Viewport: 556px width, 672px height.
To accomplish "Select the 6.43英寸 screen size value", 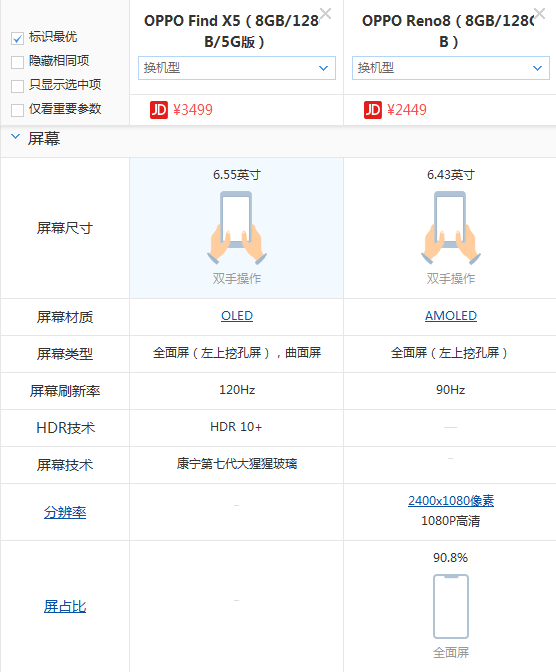I will pos(451,174).
